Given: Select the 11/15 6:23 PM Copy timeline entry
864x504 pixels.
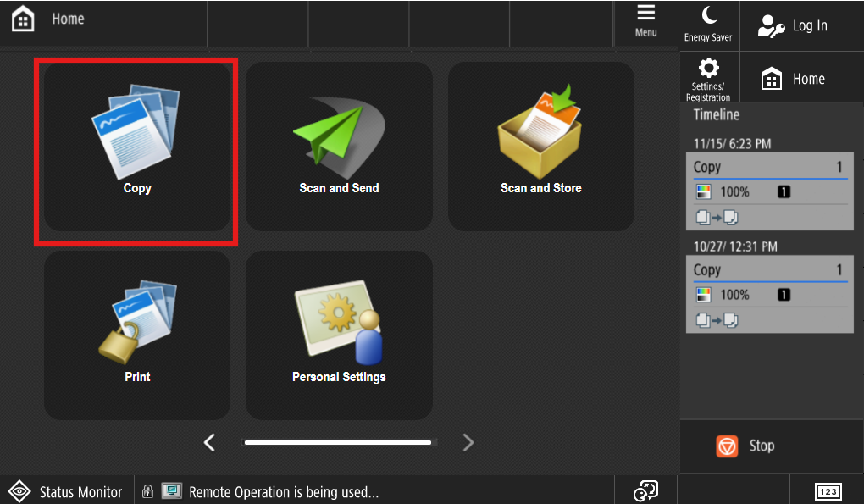Looking at the screenshot, I should tap(769, 191).
